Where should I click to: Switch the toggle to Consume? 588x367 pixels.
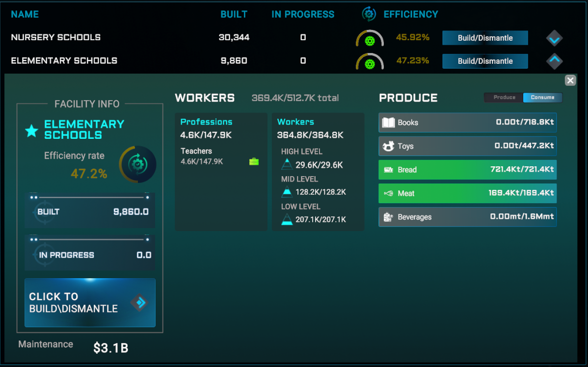pos(542,97)
